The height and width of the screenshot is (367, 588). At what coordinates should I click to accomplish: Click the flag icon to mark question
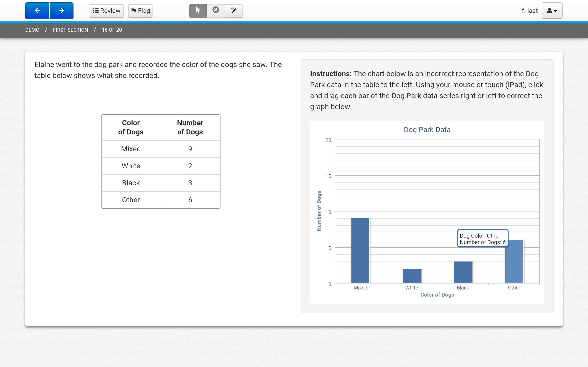tap(133, 11)
